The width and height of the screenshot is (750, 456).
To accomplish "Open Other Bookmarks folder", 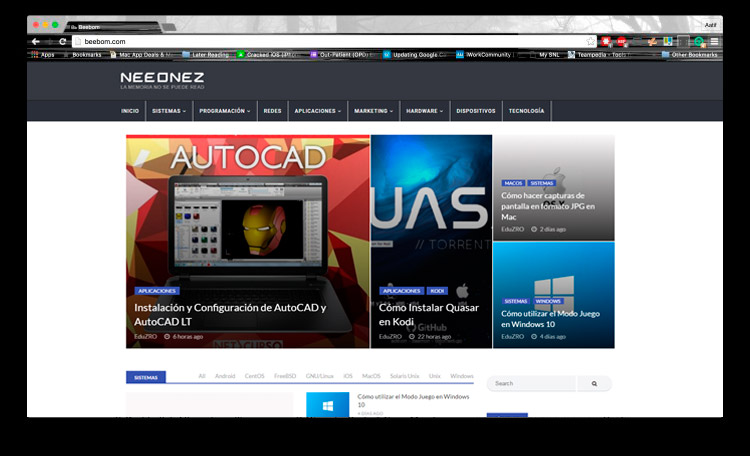I will pos(690,55).
